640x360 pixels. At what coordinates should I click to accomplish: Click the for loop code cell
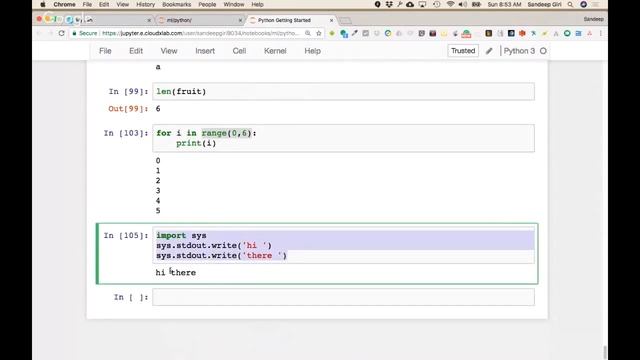343,138
